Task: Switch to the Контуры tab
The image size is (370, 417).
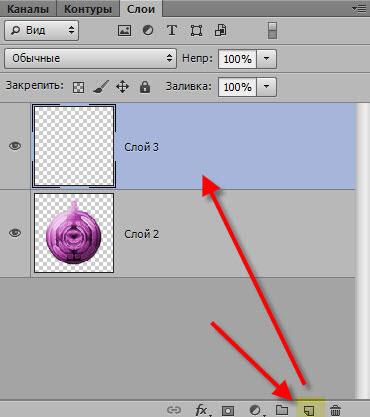Action: pyautogui.click(x=88, y=9)
